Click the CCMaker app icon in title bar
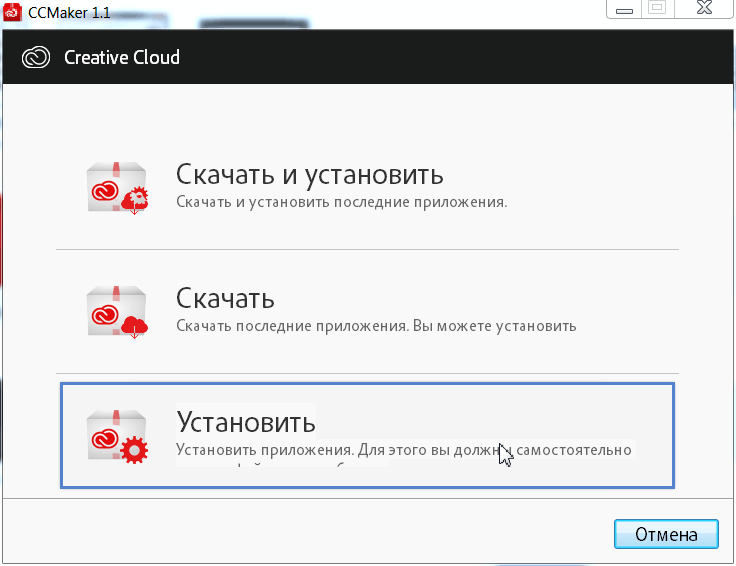This screenshot has width=736, height=566. (x=12, y=12)
